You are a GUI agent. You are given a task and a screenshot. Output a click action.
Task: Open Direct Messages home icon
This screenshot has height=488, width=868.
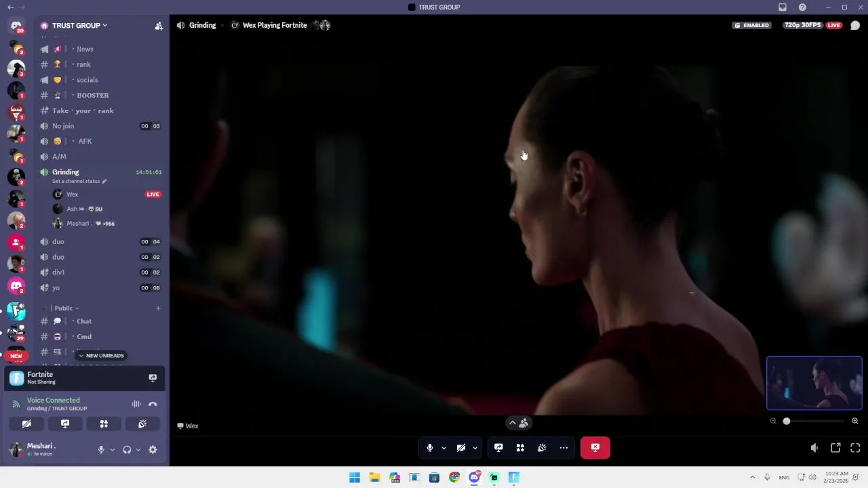point(16,26)
